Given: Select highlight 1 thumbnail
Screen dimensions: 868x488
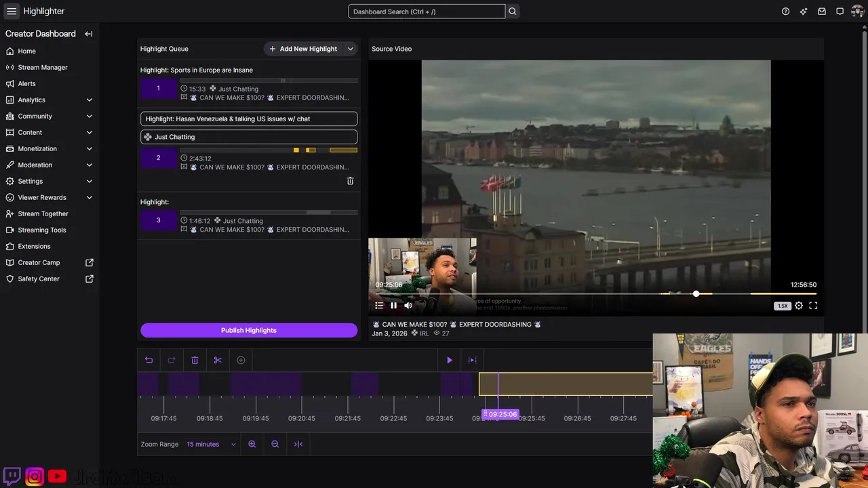Looking at the screenshot, I should pyautogui.click(x=159, y=88).
